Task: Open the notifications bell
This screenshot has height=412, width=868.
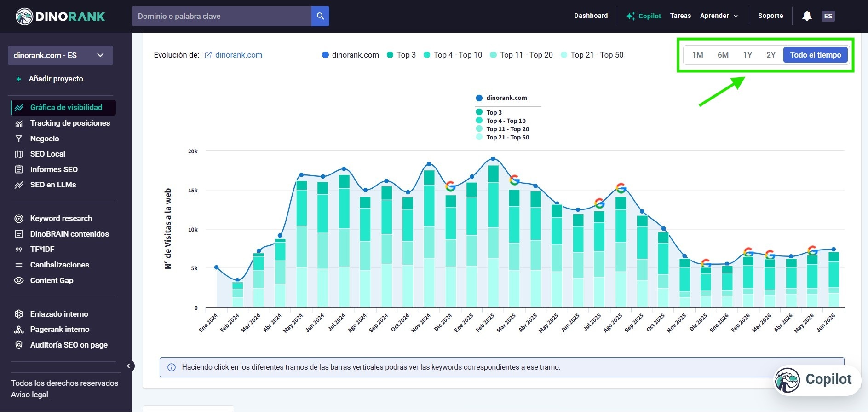Action: [x=807, y=16]
